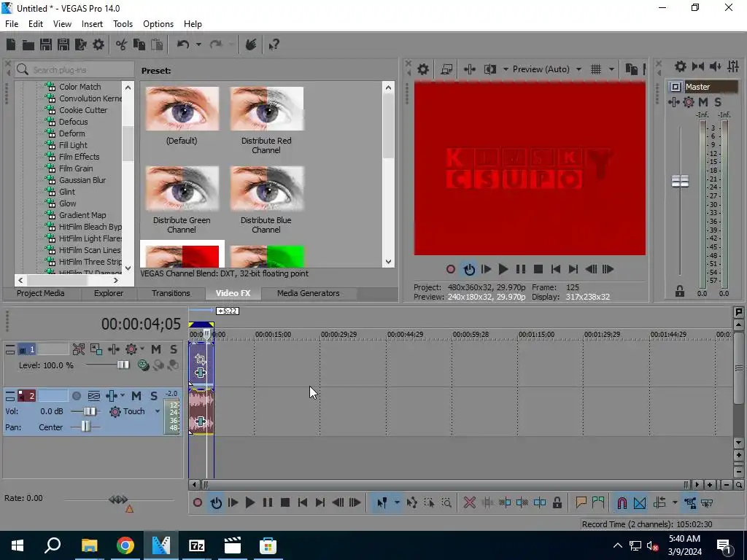
Task: Click the track 1 Level slider
Action: point(123,365)
